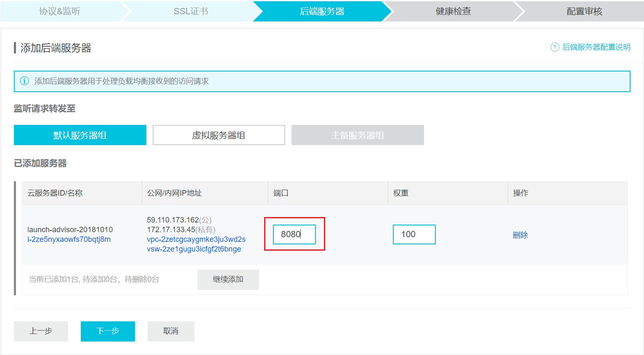This screenshot has height=355, width=644.
Task: Focus the weight field showing 100
Action: (414, 234)
